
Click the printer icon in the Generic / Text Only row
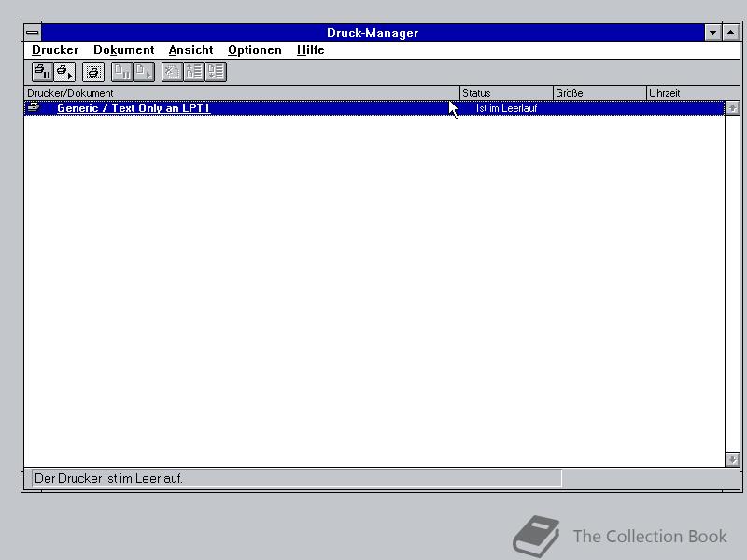point(34,107)
